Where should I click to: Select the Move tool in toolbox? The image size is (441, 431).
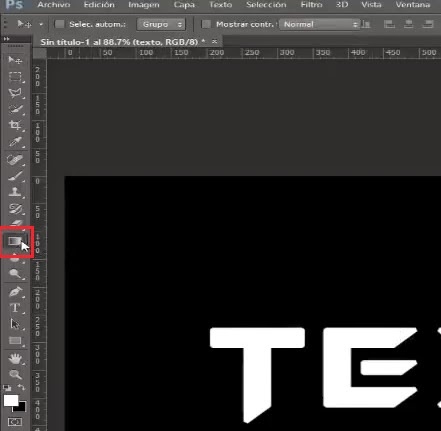(x=15, y=60)
